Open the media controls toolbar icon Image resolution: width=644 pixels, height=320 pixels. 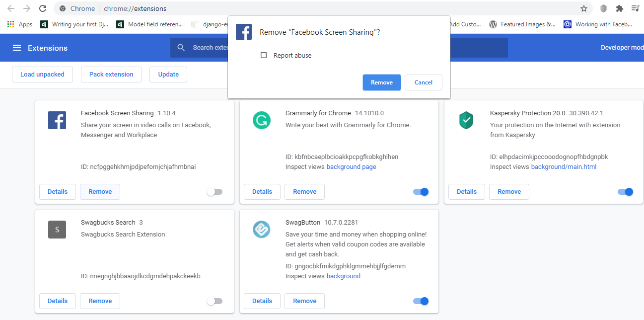(x=635, y=8)
